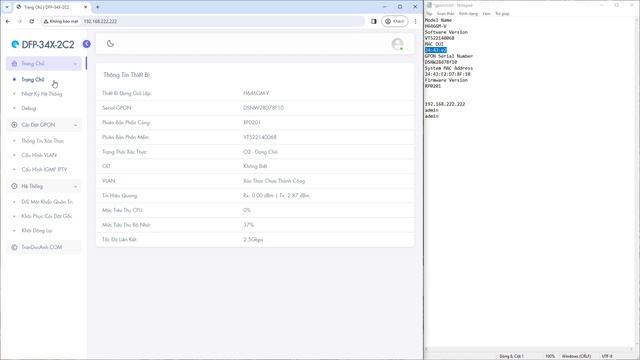Viewport: 640px width, 360px height.
Task: Focus the address bar 192.168.222.222
Action: [100, 21]
